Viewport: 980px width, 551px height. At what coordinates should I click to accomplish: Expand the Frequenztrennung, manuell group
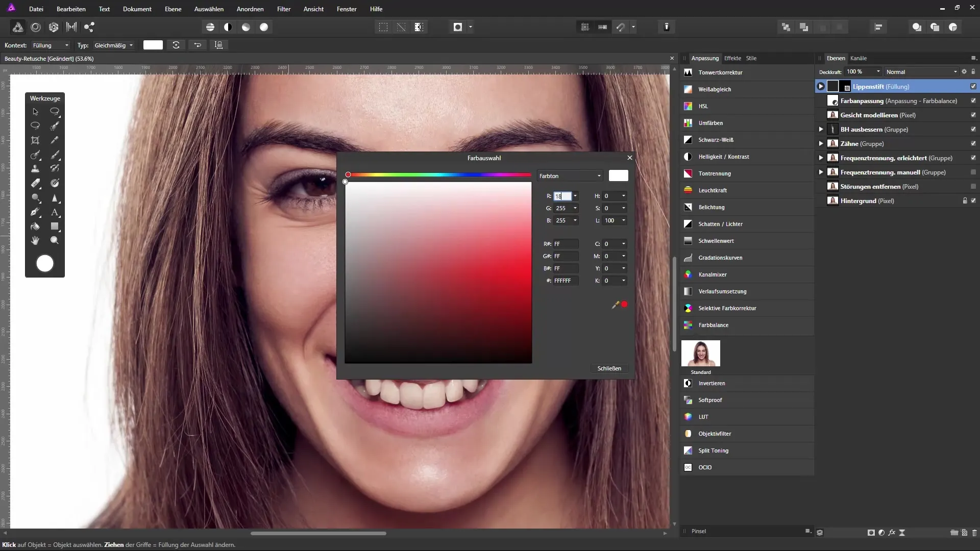821,172
